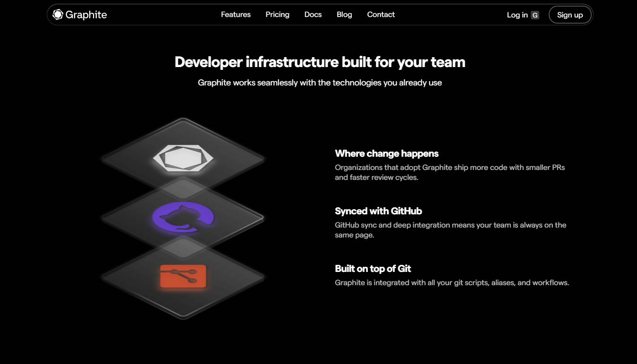Viewport: 637px width, 364px height.
Task: Click the Graphite logo icon in navbar
Action: pos(58,15)
